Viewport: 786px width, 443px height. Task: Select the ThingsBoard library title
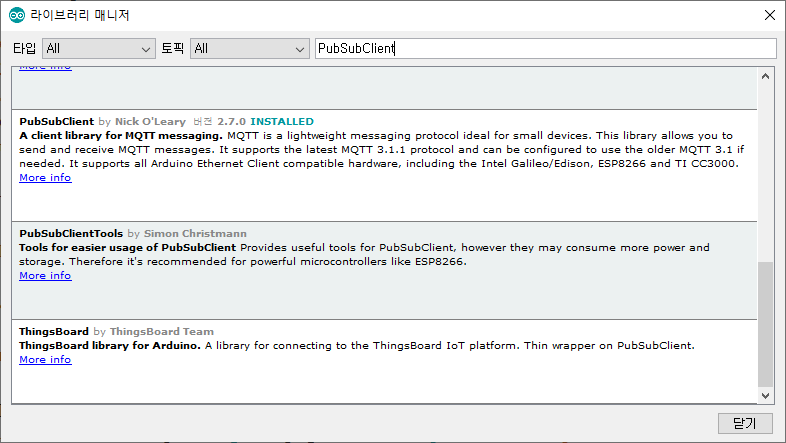(54, 331)
